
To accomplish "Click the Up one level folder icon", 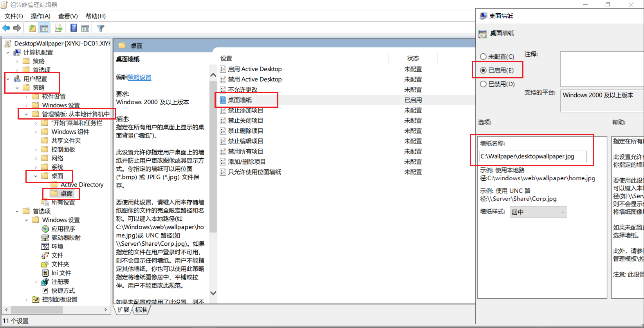I will 32,28.
